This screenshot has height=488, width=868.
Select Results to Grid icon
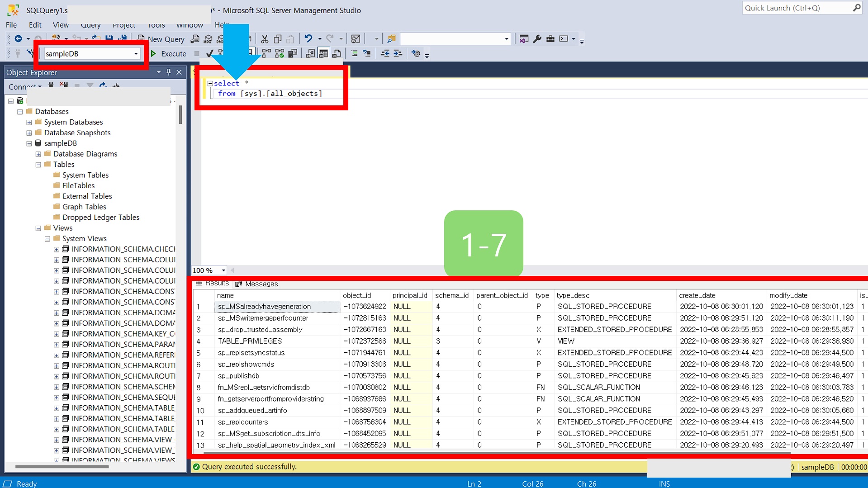tap(323, 53)
